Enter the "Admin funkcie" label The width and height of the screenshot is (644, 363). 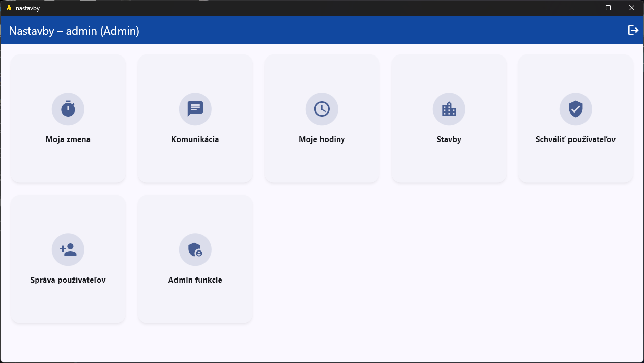click(x=195, y=280)
